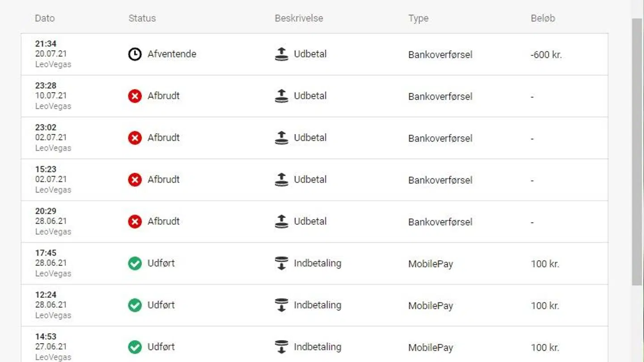Click the deposit icon in the 14:53 row
Image resolution: width=644 pixels, height=362 pixels.
[x=281, y=347]
